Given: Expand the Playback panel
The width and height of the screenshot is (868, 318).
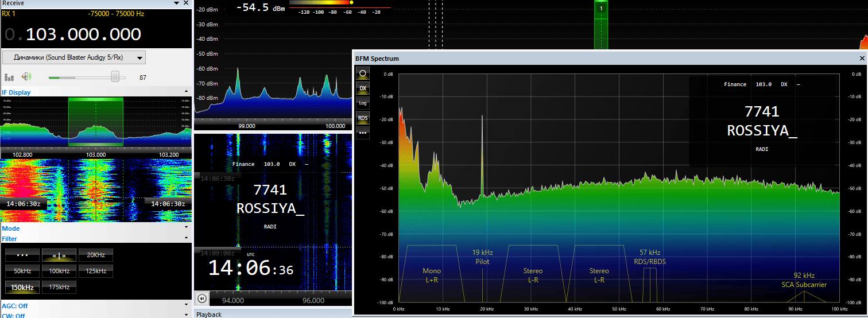Looking at the screenshot, I should (x=273, y=314).
